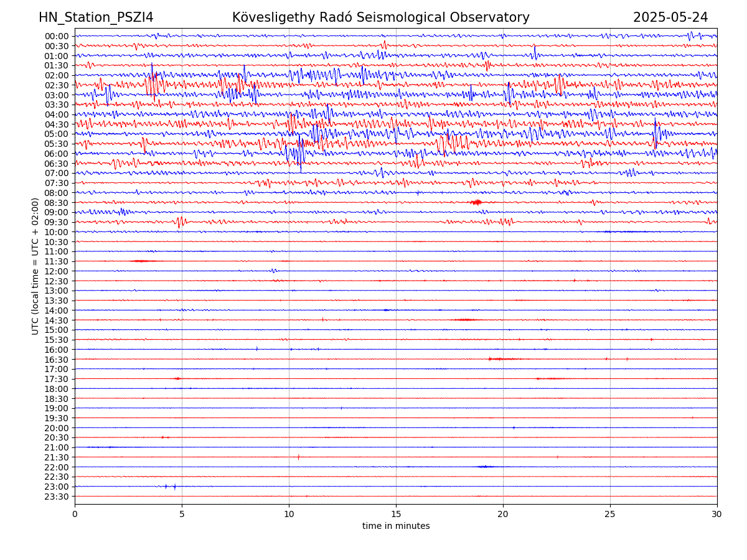This screenshot has width=747, height=560.
Task: Click the Kövesligethy Radó Seismological Observatory heading
Action: (x=380, y=17)
